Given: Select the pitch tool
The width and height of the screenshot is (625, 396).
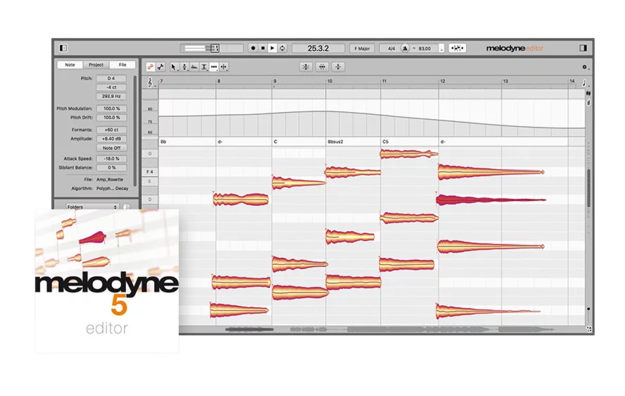Looking at the screenshot, I should pyautogui.click(x=184, y=67).
